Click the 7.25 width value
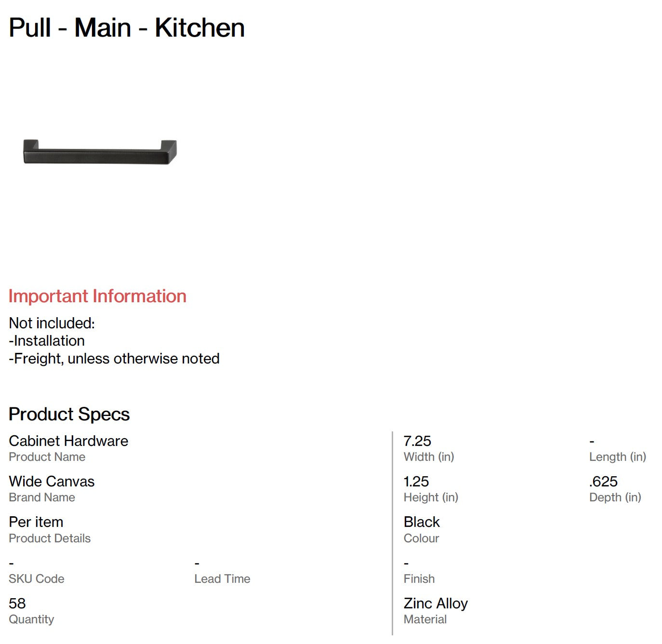This screenshot has height=644, width=662. coord(417,441)
